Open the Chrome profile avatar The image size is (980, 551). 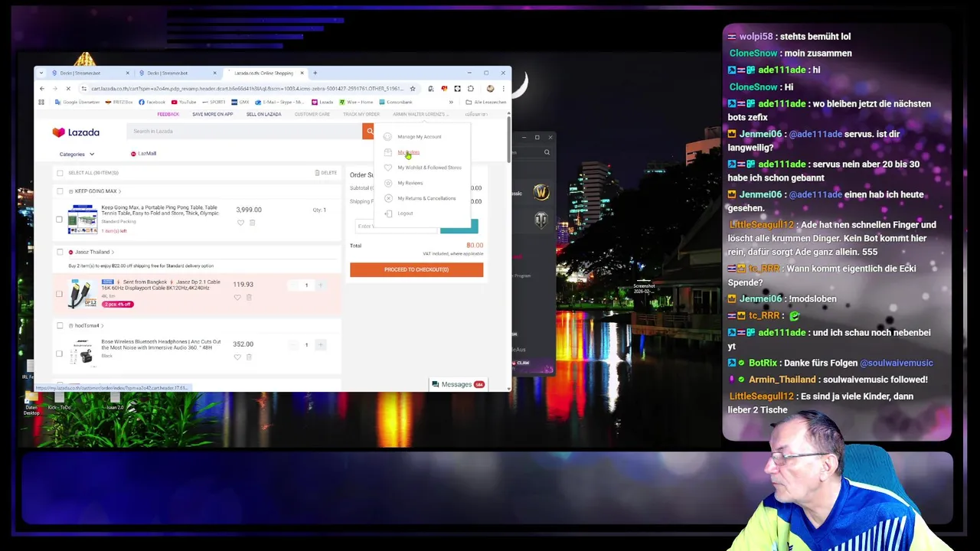490,88
